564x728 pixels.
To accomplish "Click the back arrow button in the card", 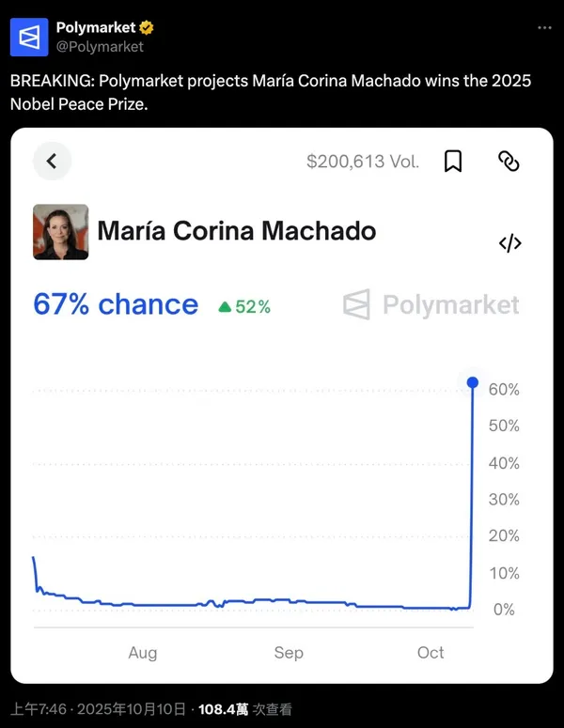I will [x=52, y=162].
